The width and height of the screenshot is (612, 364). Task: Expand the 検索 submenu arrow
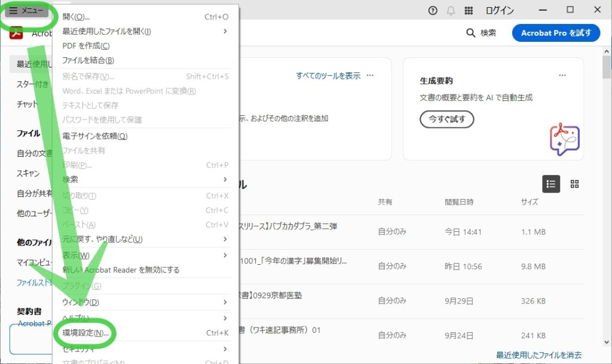(x=225, y=179)
